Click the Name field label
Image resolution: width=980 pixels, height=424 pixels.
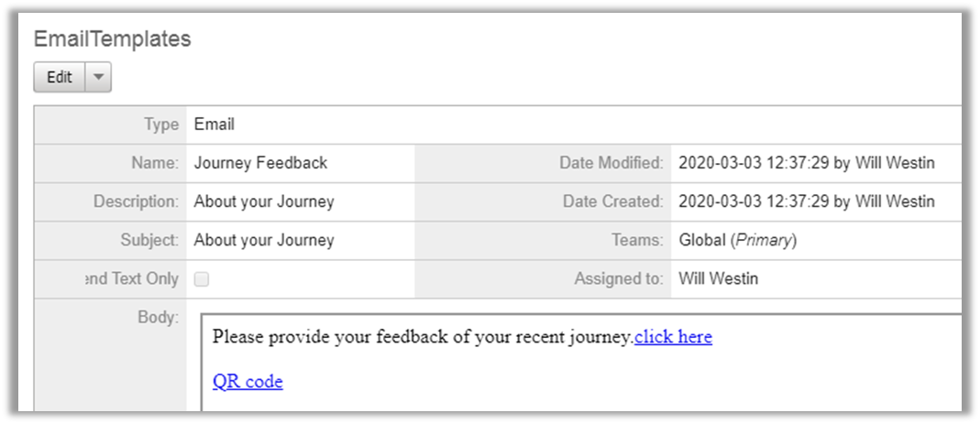click(155, 164)
